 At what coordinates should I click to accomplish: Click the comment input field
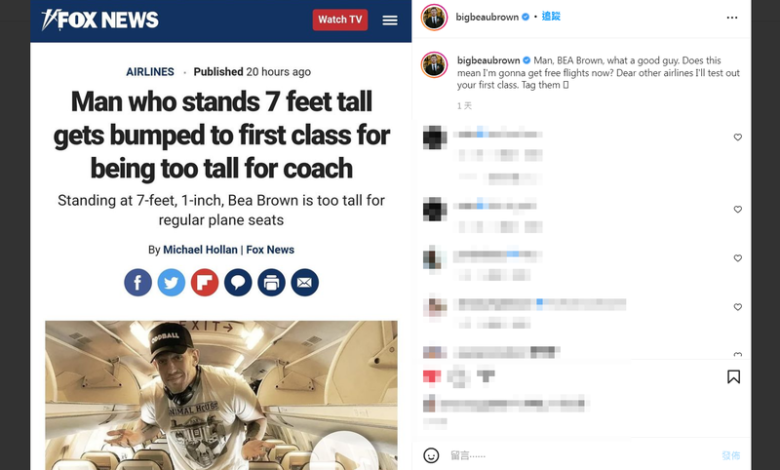tap(582, 455)
